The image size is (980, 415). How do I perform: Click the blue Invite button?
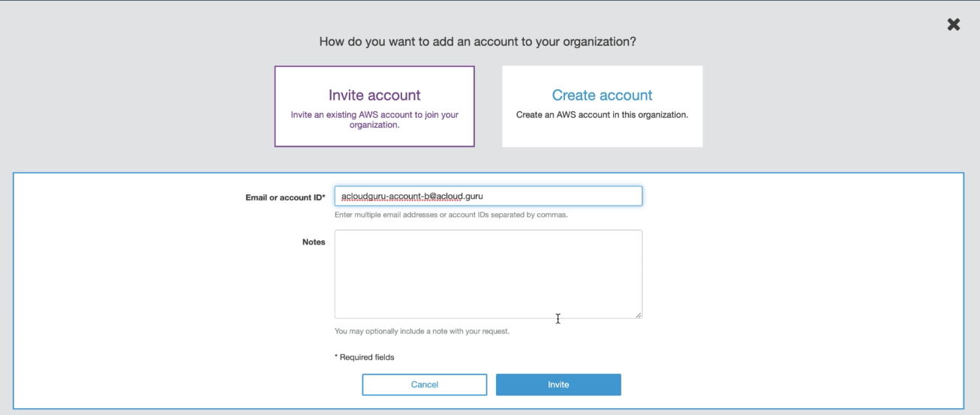(558, 384)
